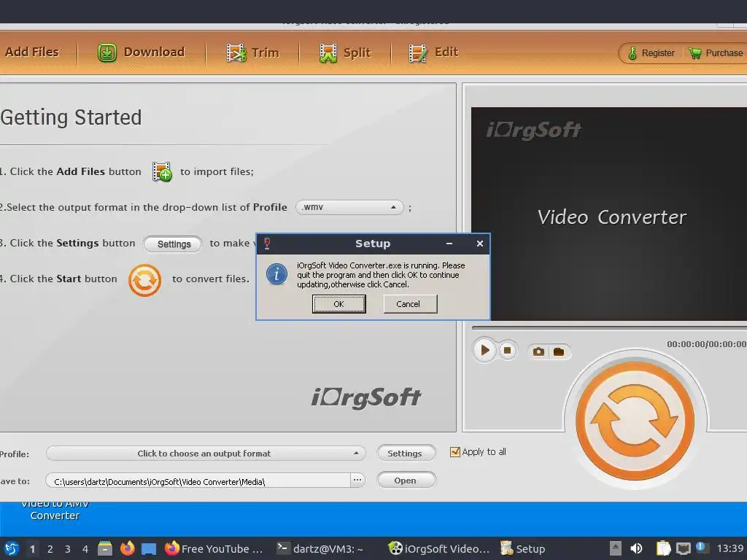Click the display monitor tray icon

pyautogui.click(x=683, y=549)
